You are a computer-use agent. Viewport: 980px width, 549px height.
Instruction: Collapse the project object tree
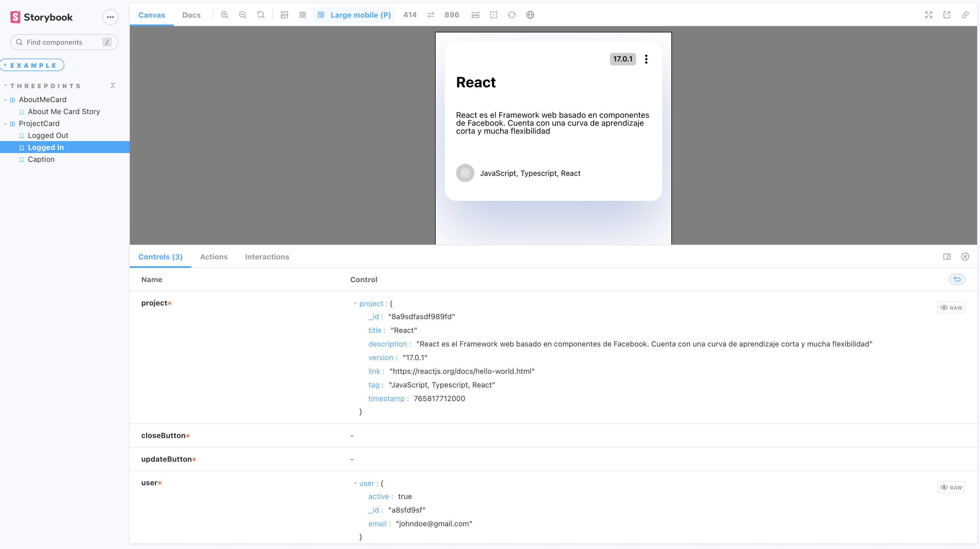(x=355, y=304)
